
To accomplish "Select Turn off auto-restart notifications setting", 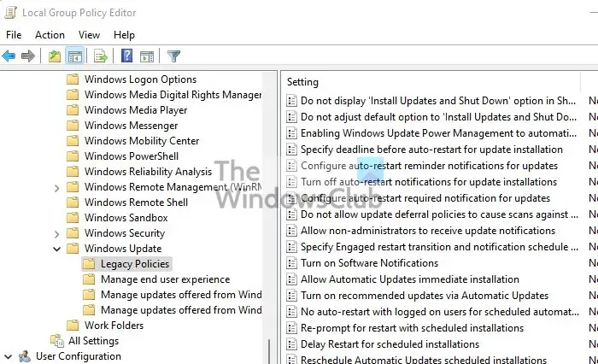I will (429, 182).
